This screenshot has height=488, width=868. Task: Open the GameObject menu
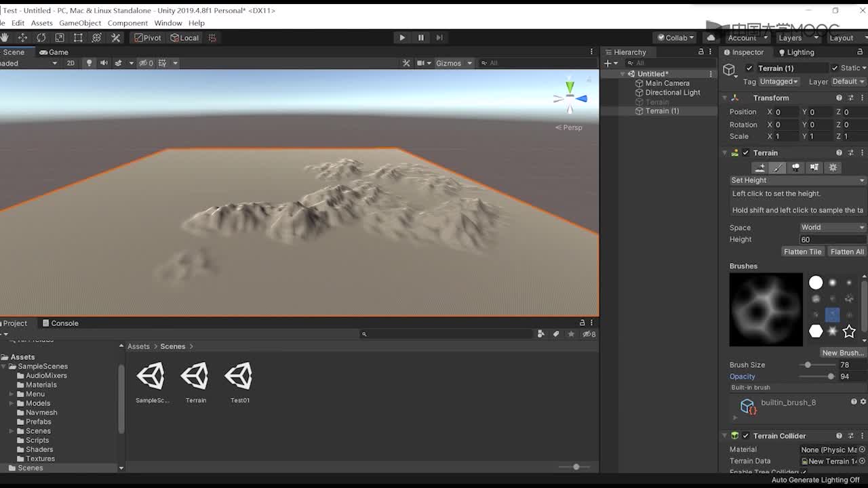pyautogui.click(x=80, y=23)
